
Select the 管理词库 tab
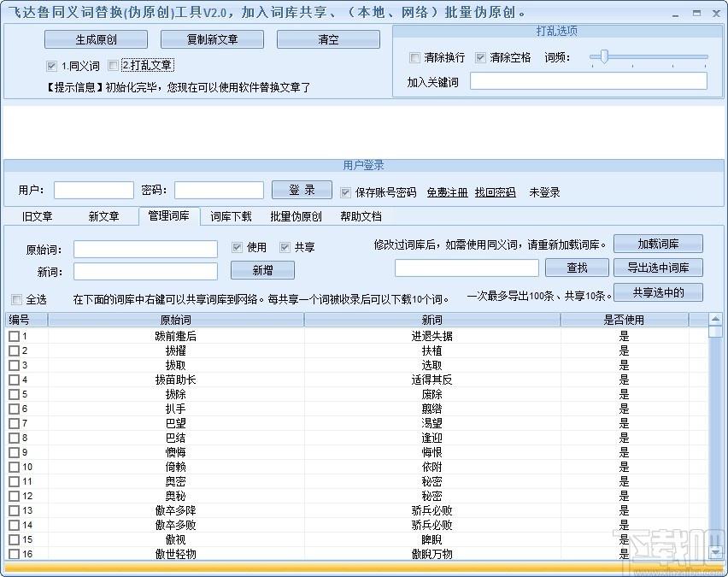169,216
